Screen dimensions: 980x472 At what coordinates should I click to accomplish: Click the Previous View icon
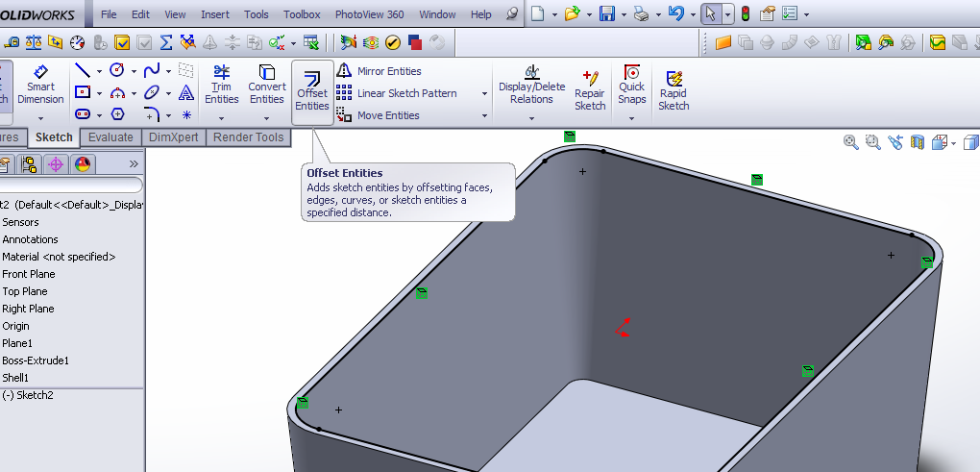click(x=895, y=142)
